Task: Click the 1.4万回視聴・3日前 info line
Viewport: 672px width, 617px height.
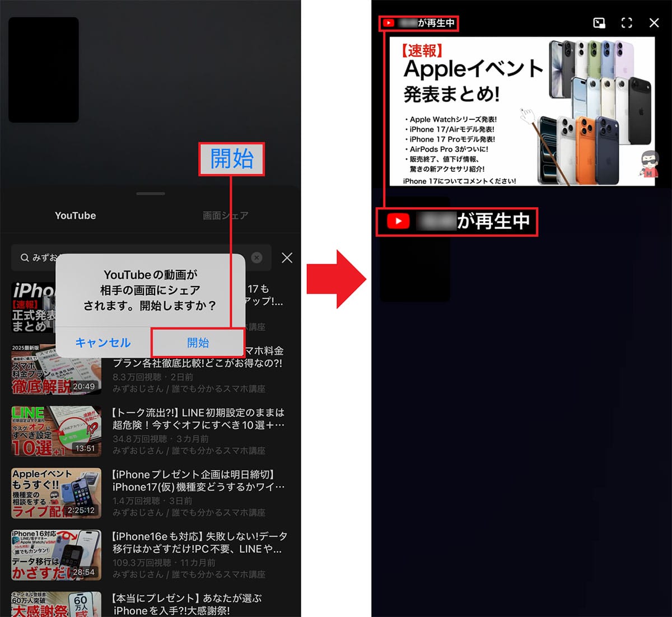Action: coord(152,501)
